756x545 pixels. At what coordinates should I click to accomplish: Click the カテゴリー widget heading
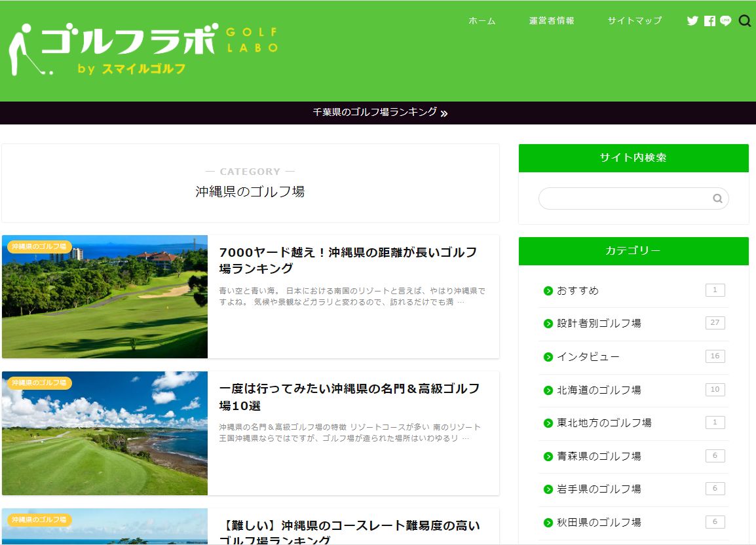click(x=633, y=251)
